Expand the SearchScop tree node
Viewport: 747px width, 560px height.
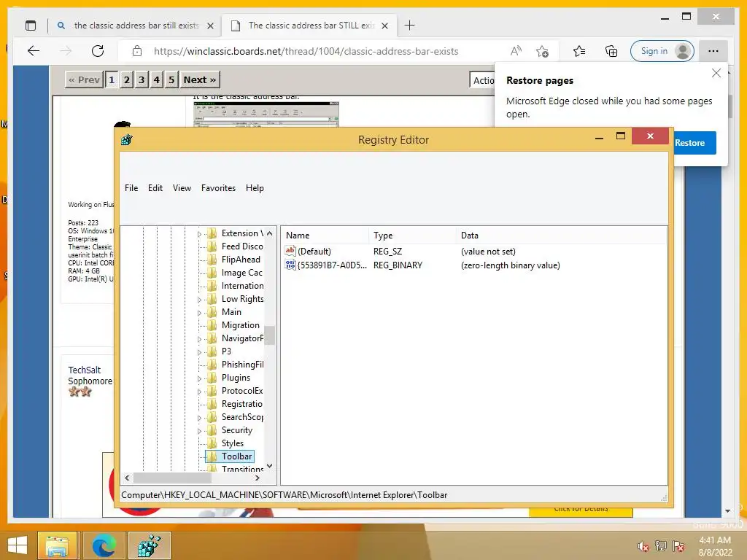[x=200, y=418]
